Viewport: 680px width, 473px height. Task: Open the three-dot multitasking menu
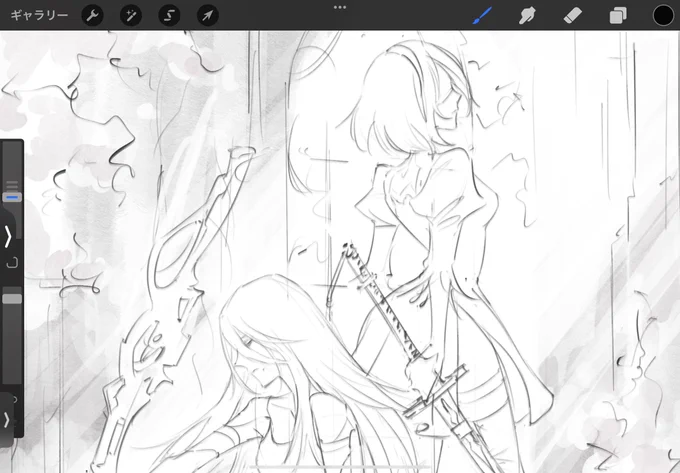(x=340, y=7)
